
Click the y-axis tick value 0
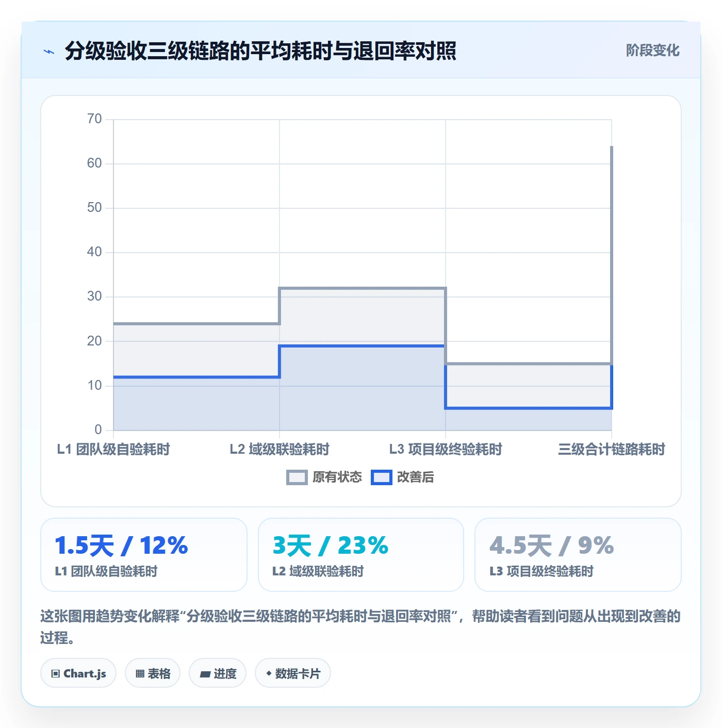98,429
